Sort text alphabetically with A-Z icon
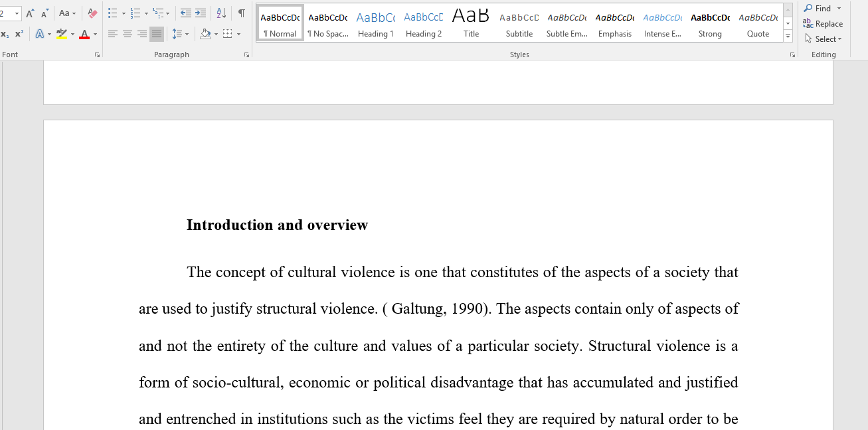The image size is (868, 430). pos(221,13)
